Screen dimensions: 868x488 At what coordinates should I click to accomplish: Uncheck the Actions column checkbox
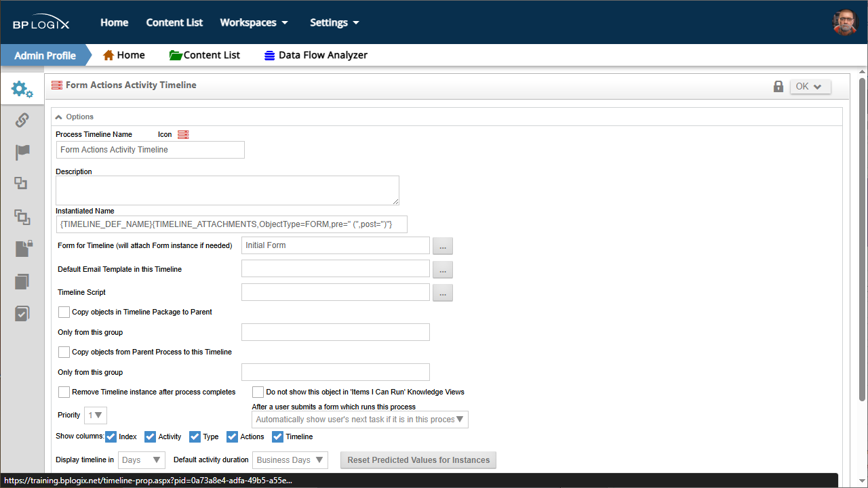coord(232,436)
